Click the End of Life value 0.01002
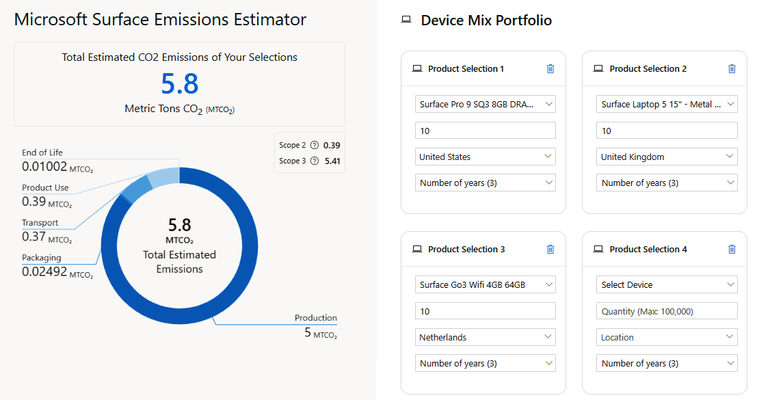The height and width of the screenshot is (400, 770). [x=44, y=166]
